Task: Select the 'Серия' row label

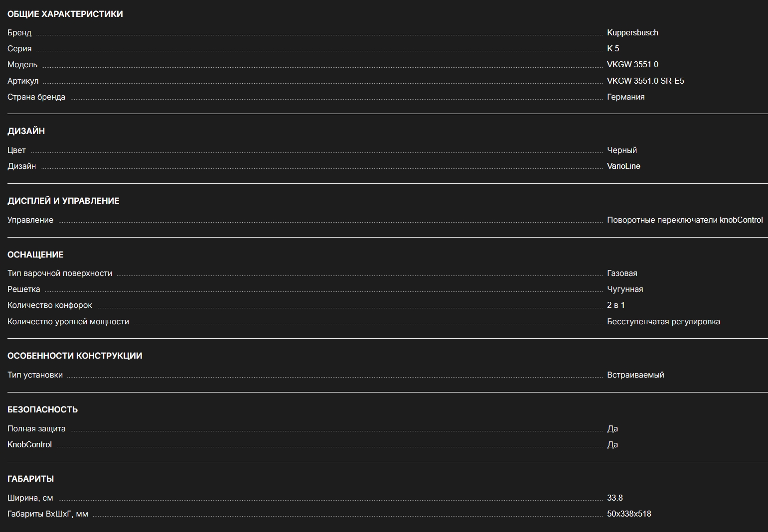Action: pyautogui.click(x=19, y=49)
